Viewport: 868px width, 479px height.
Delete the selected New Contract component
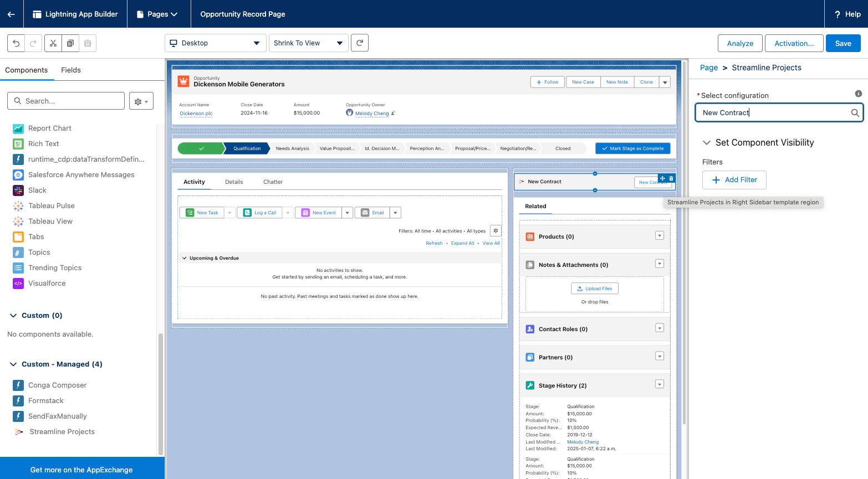(671, 178)
